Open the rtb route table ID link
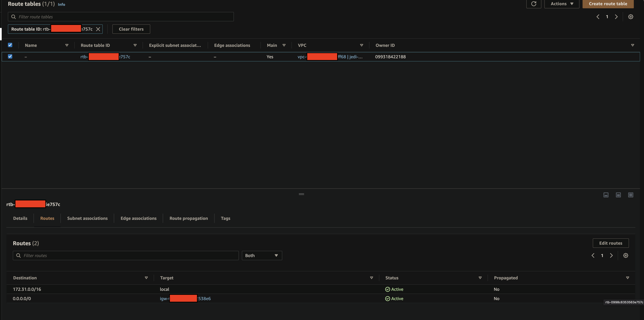The image size is (644, 320). point(105,57)
